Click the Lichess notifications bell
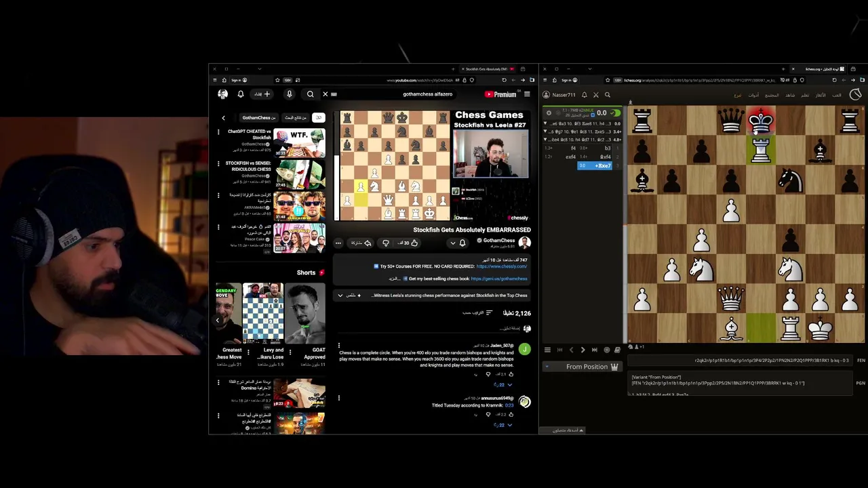 [585, 95]
